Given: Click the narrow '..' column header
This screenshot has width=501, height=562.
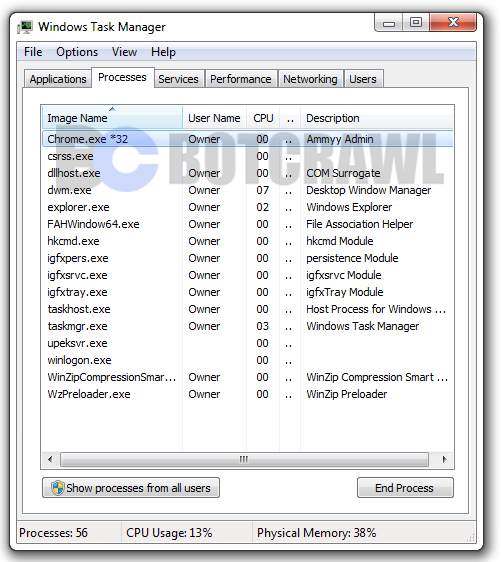Looking at the screenshot, I should tap(290, 118).
